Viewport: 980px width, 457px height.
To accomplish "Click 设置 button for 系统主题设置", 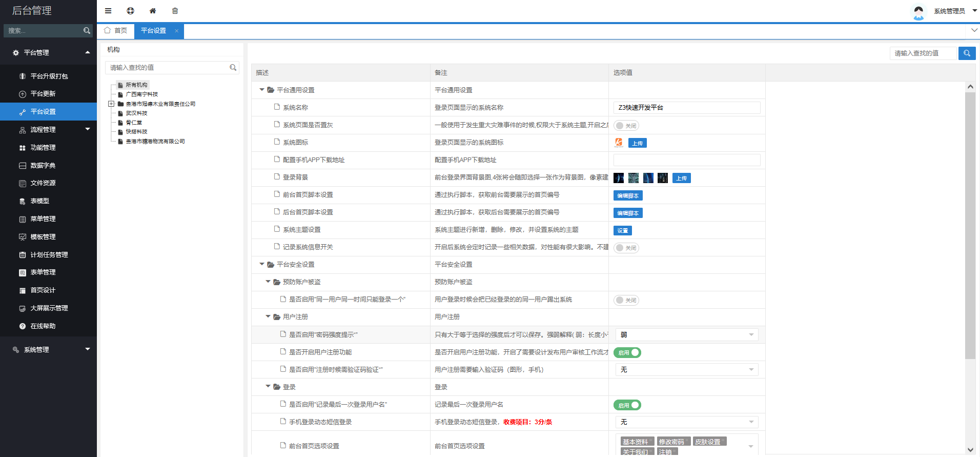I will click(x=622, y=231).
